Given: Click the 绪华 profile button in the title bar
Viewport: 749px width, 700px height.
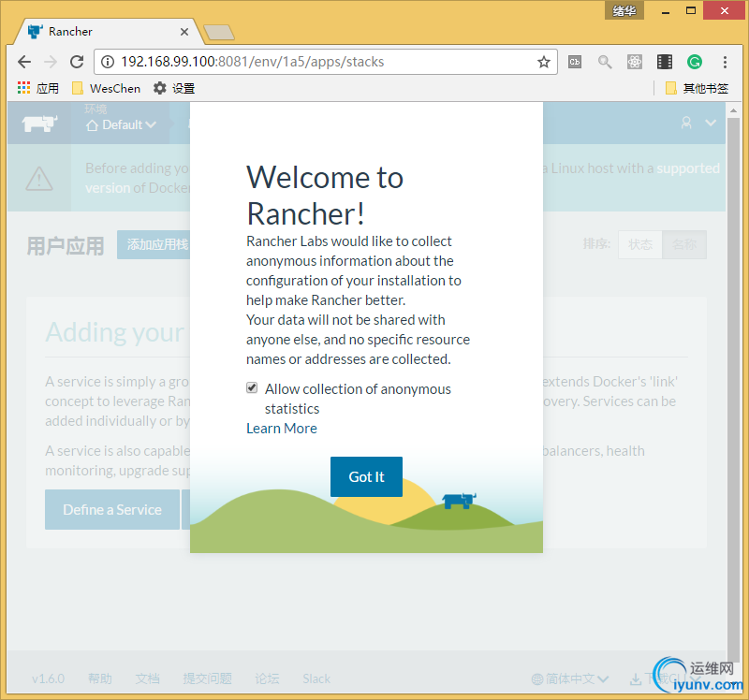Looking at the screenshot, I should tap(624, 10).
